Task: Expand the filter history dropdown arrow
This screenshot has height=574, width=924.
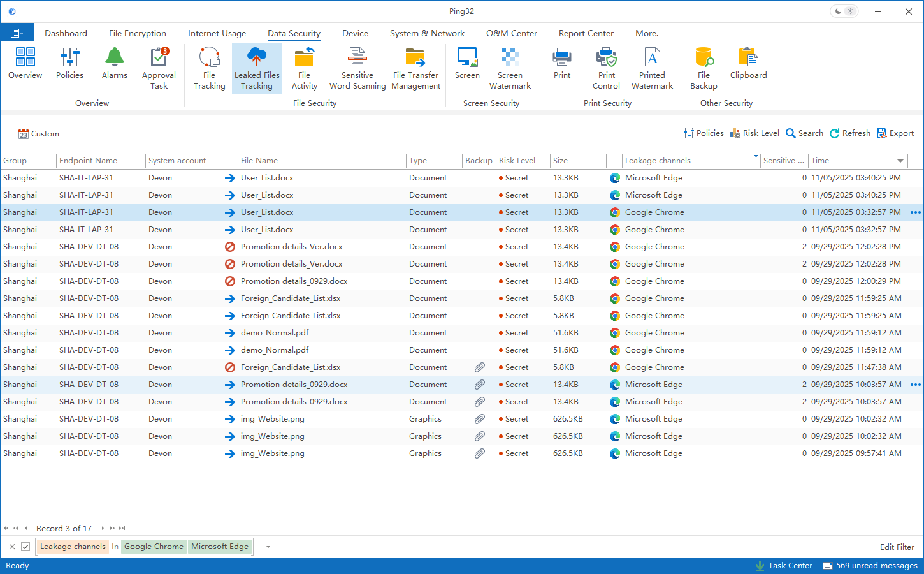Action: (x=268, y=547)
